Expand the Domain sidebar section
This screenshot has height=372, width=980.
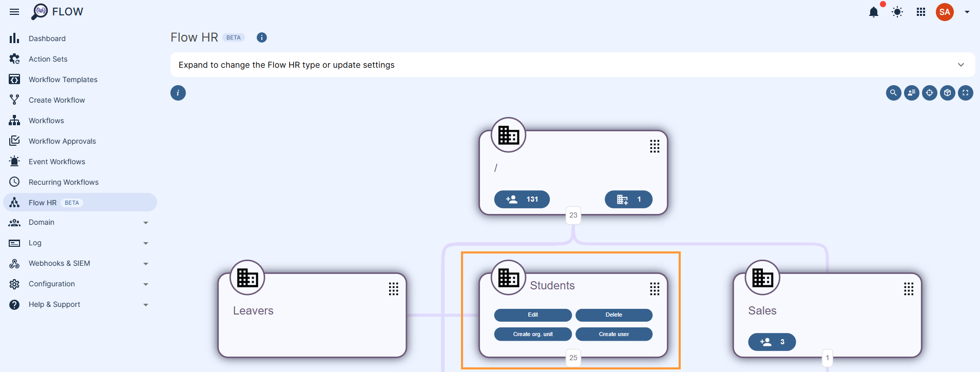point(145,223)
